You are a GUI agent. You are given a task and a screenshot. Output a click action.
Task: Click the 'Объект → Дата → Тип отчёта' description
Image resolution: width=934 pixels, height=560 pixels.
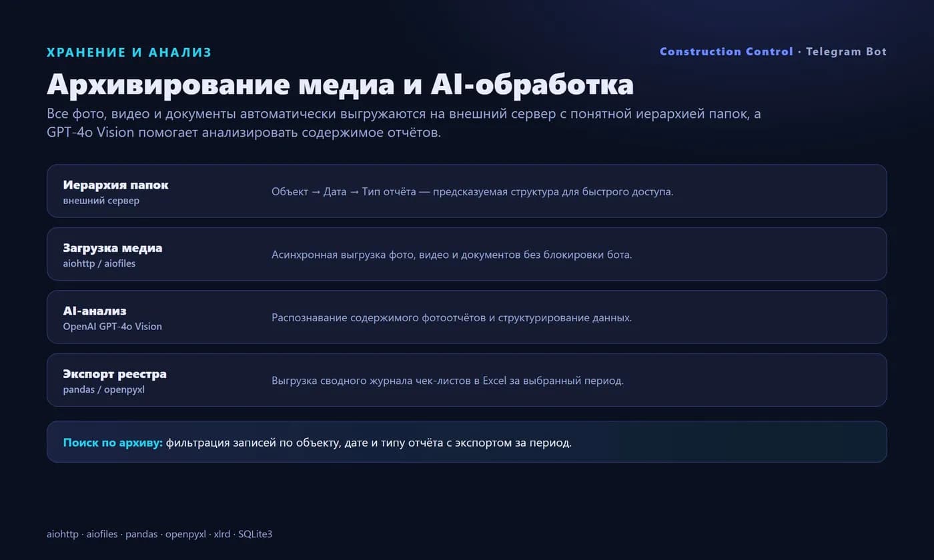click(472, 191)
